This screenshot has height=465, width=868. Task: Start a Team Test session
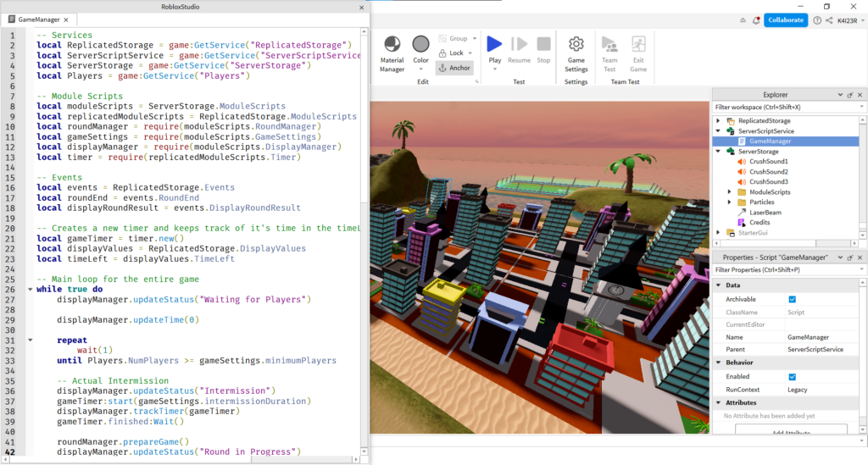[x=609, y=54]
